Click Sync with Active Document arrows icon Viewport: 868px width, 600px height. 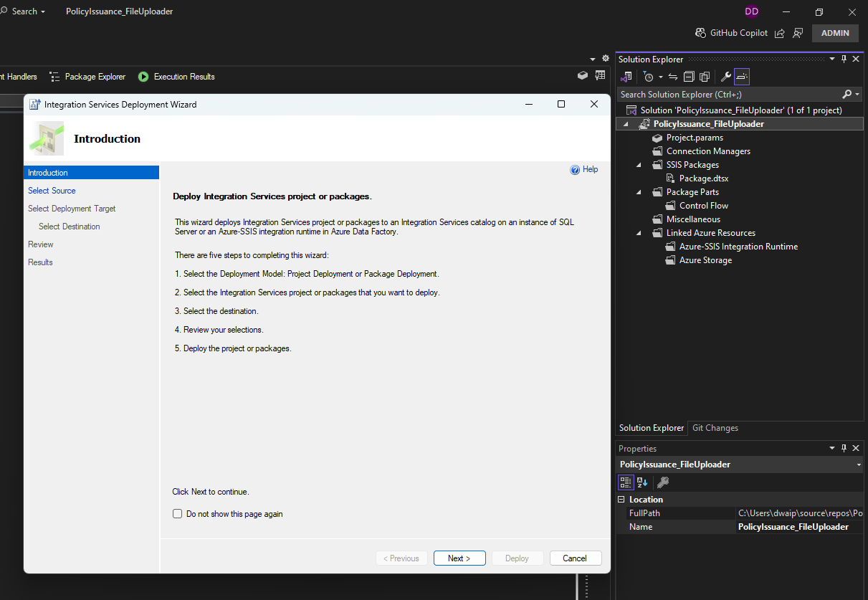pyautogui.click(x=673, y=77)
